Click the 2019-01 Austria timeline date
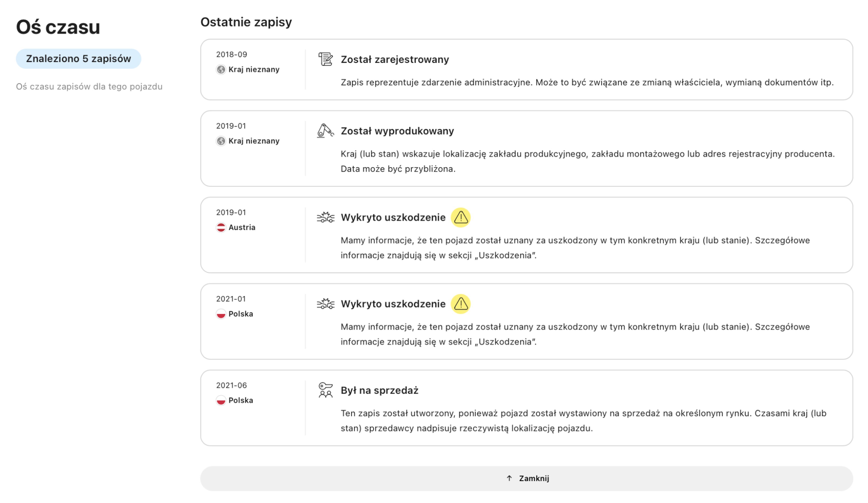The height and width of the screenshot is (503, 868). [231, 212]
